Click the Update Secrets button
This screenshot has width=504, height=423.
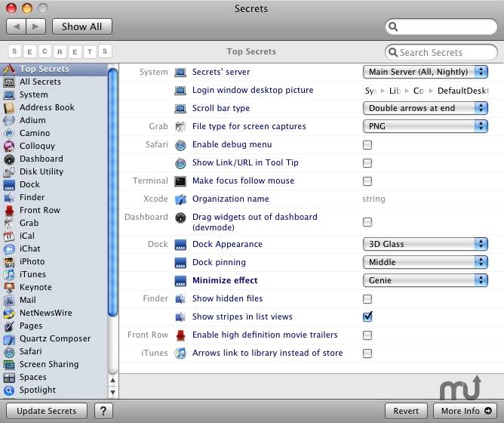tap(47, 411)
